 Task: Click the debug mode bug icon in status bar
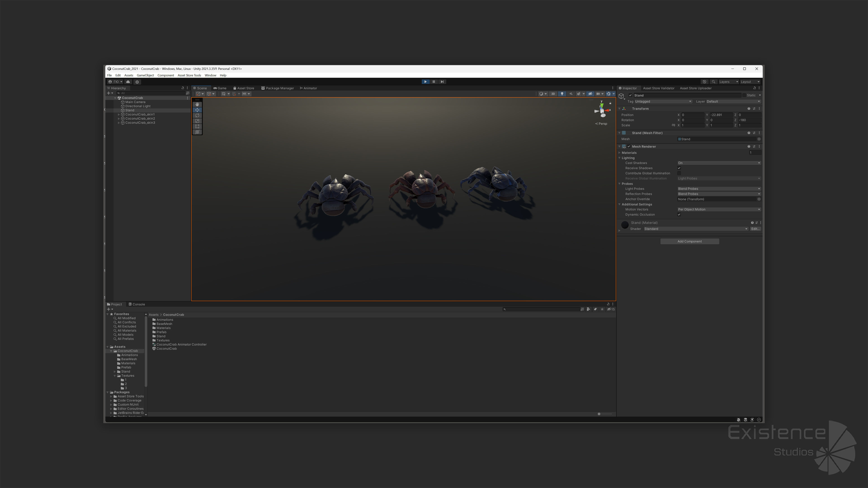pos(739,420)
